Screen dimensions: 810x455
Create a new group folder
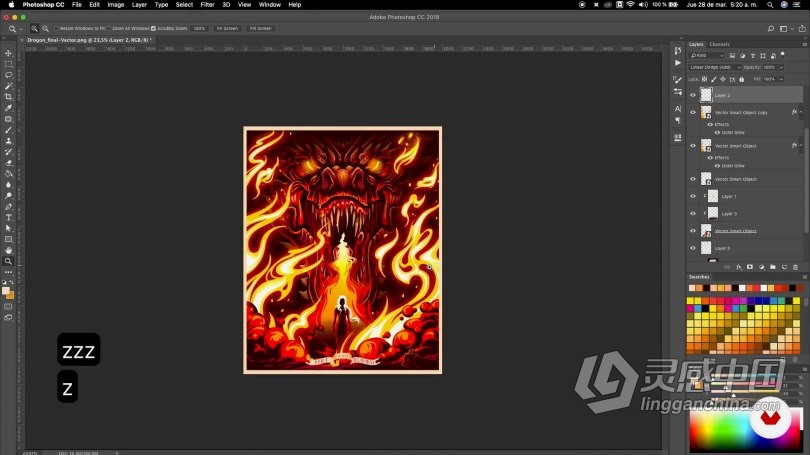(773, 267)
